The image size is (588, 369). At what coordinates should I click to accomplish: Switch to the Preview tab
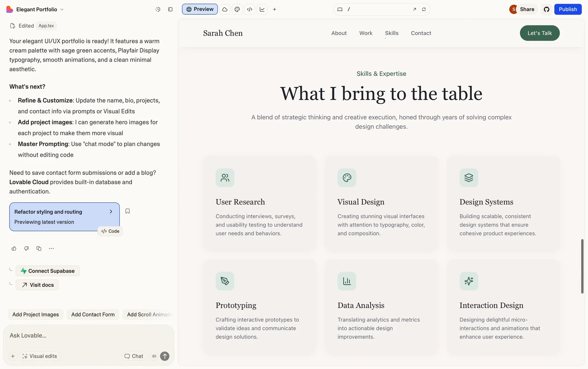[200, 9]
